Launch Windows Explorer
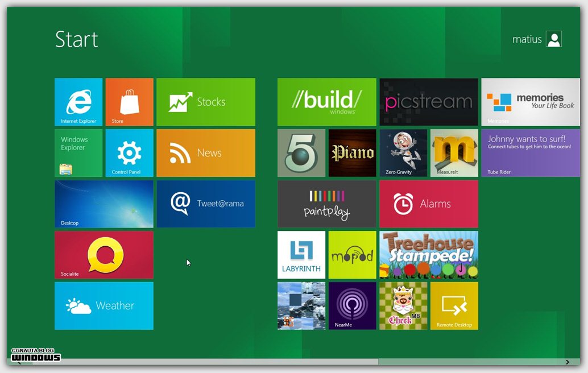588x373 pixels. click(x=78, y=152)
